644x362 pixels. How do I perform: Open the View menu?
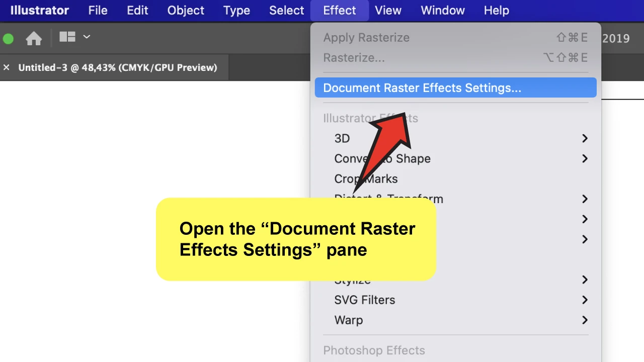(x=388, y=11)
